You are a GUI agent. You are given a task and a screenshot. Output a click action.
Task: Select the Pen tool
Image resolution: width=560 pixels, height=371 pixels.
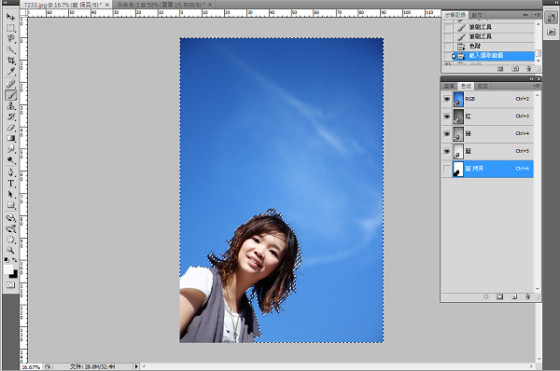pyautogui.click(x=11, y=172)
